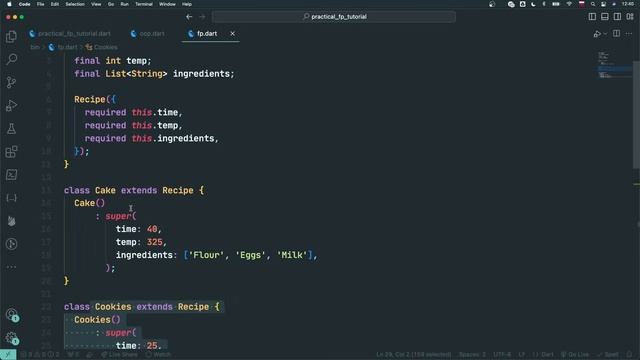Click Live Share in the status bar
This screenshot has height=360, width=640.
tap(119, 354)
